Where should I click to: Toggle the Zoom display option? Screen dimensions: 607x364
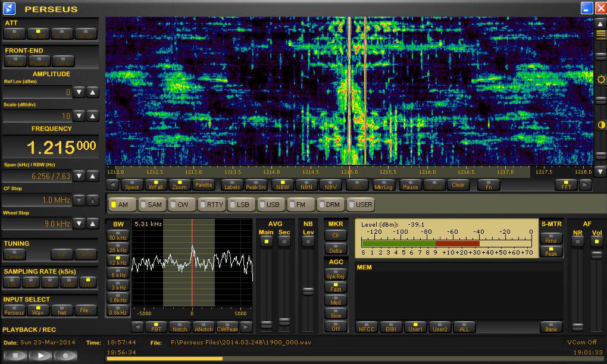click(x=180, y=185)
